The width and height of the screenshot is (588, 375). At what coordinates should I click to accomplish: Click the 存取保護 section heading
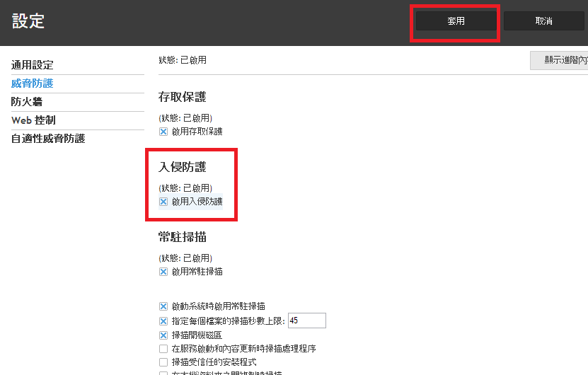[x=183, y=97]
